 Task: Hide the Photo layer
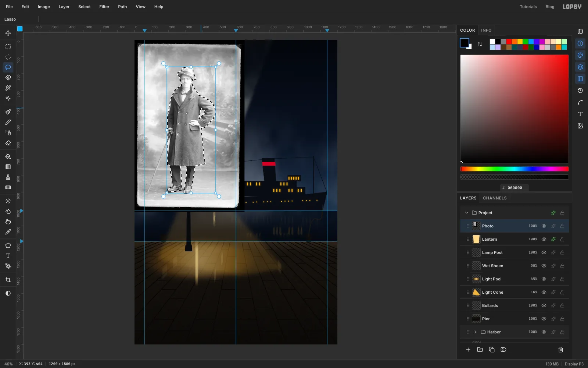click(x=544, y=226)
